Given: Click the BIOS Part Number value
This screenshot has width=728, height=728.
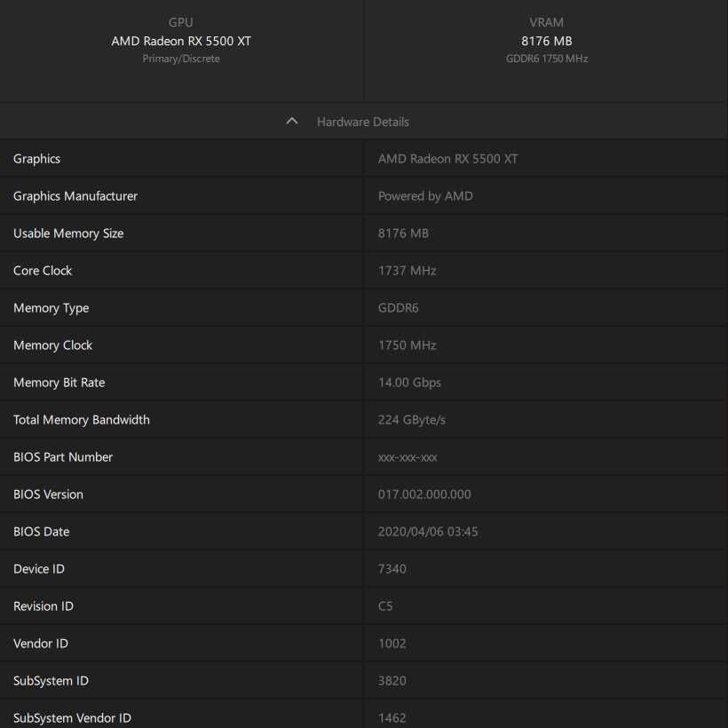Looking at the screenshot, I should tap(408, 457).
